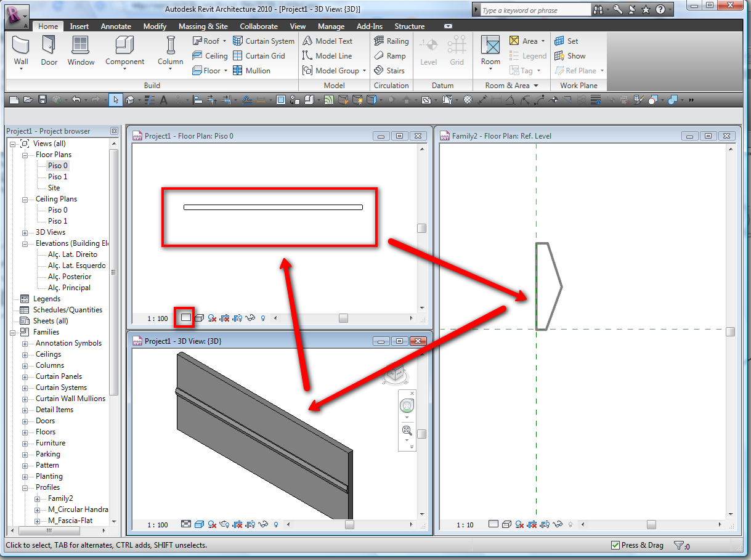
Task: Open the Massing & Site tab
Action: pos(203,26)
